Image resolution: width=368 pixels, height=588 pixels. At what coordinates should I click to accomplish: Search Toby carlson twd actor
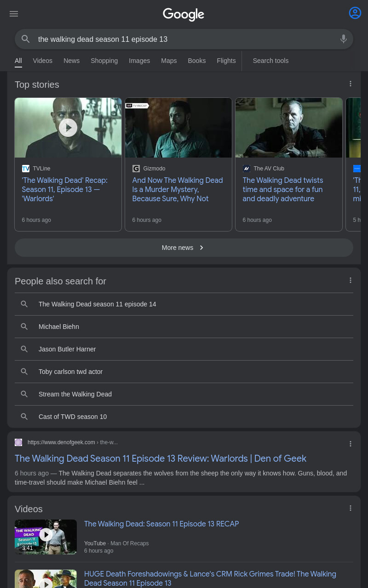click(184, 372)
